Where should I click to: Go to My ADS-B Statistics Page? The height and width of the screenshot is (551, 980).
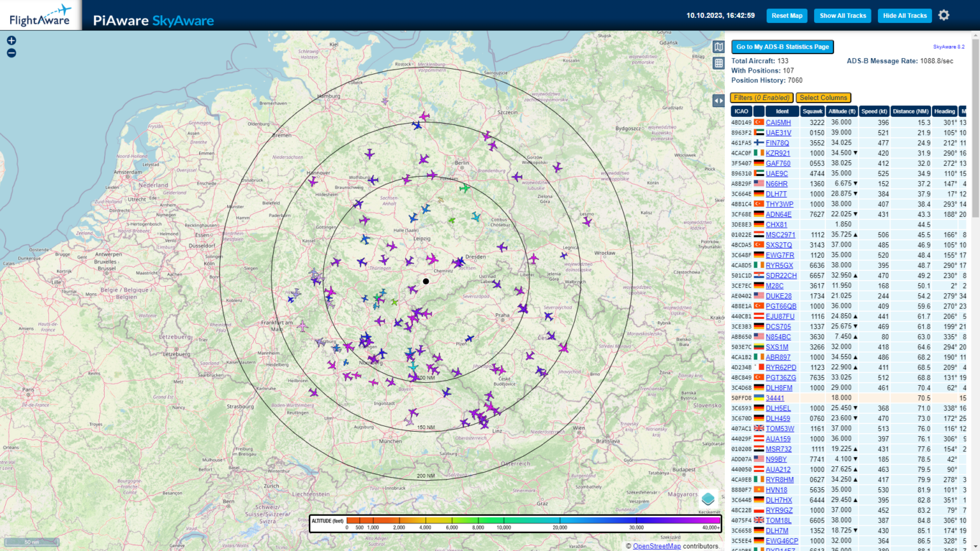point(783,47)
